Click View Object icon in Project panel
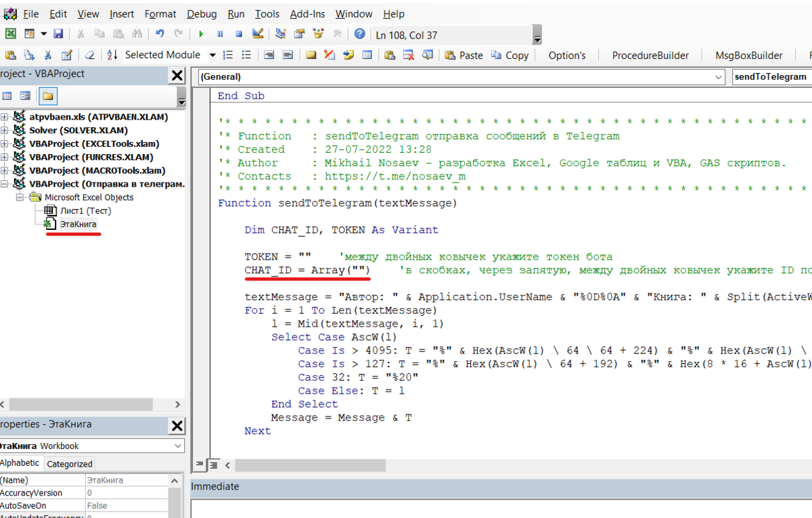Viewport: 812px width, 518px height. click(x=25, y=96)
